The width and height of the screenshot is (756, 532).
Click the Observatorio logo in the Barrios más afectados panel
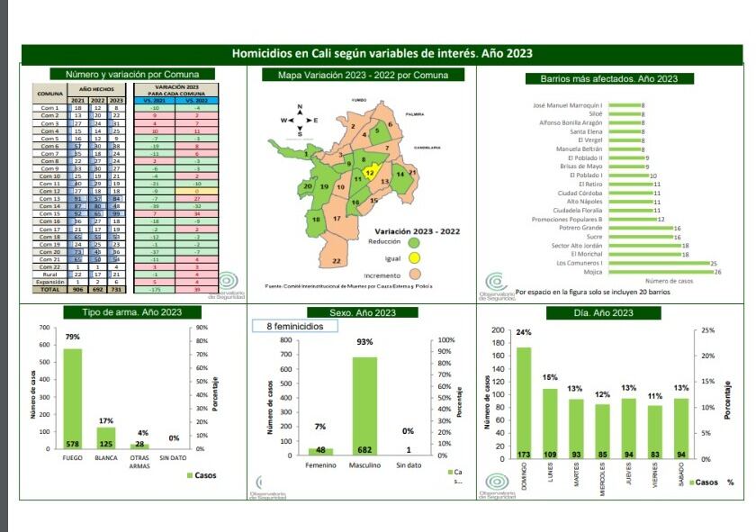coord(496,282)
